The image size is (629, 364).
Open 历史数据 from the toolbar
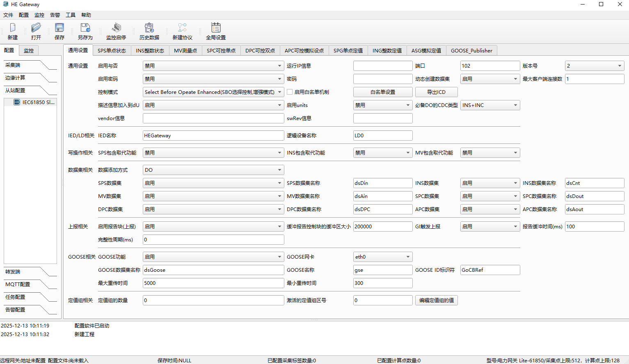149,28
